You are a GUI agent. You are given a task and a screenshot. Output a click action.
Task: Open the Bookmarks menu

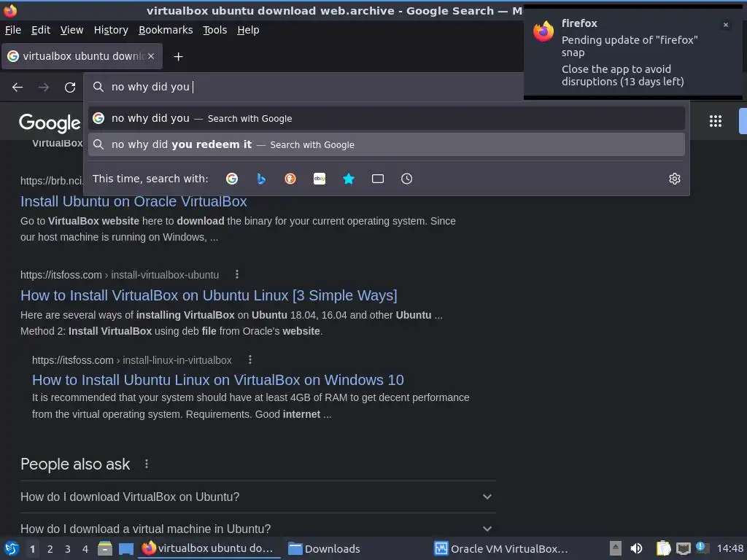166,30
